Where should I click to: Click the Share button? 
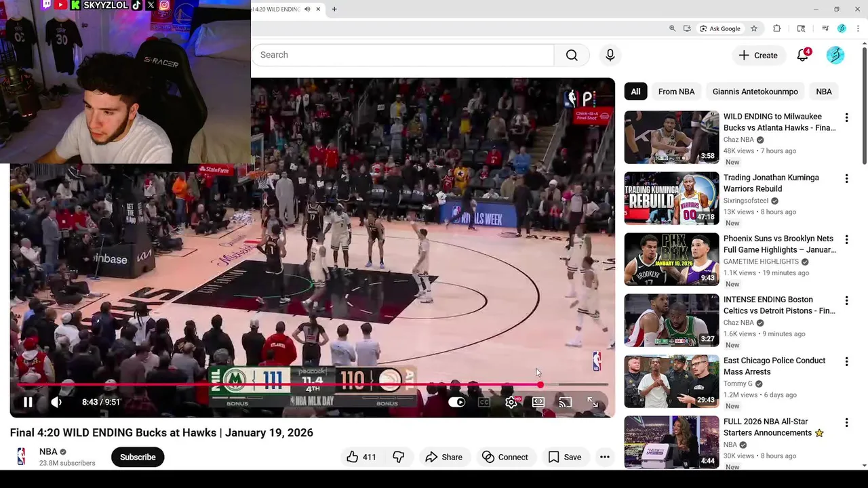[443, 457]
